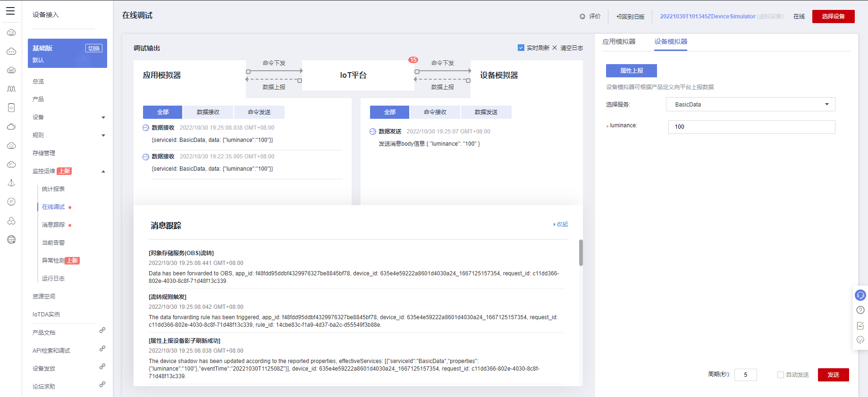
Task: Open external link icon next to 设备发放
Action: coord(102,366)
